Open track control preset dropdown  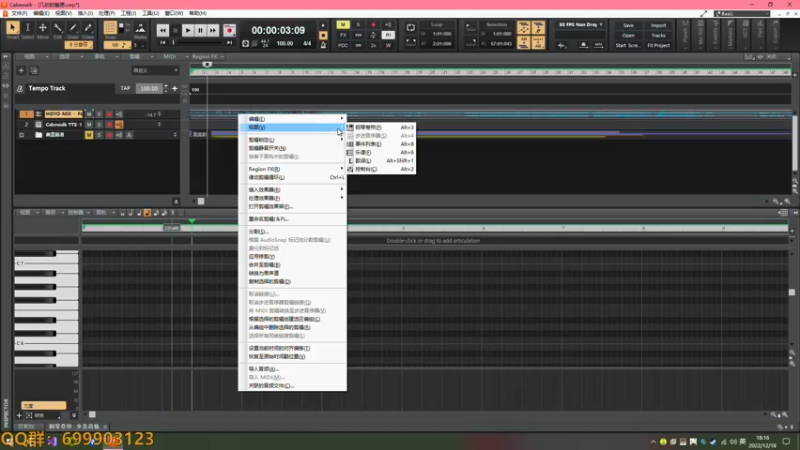pyautogui.click(x=155, y=70)
